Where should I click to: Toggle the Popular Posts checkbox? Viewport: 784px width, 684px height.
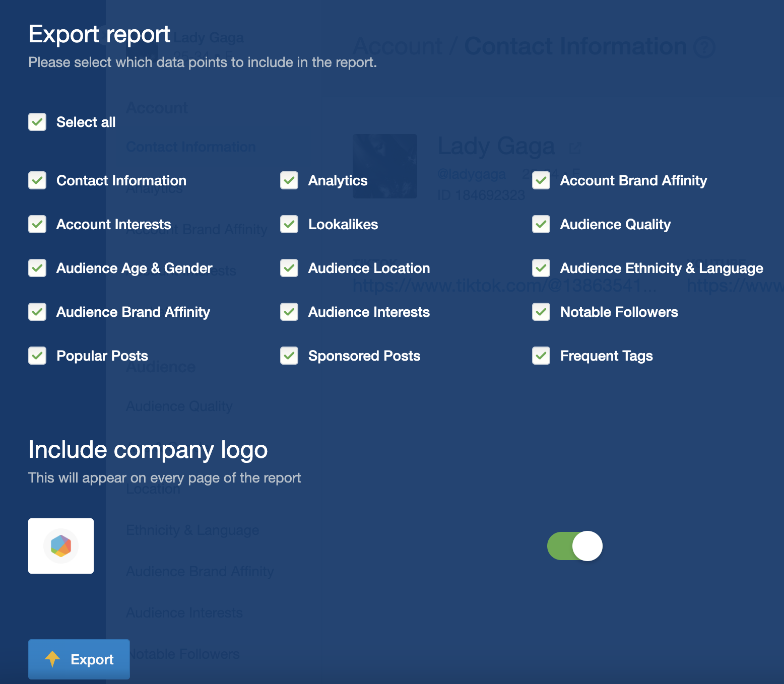(x=37, y=356)
